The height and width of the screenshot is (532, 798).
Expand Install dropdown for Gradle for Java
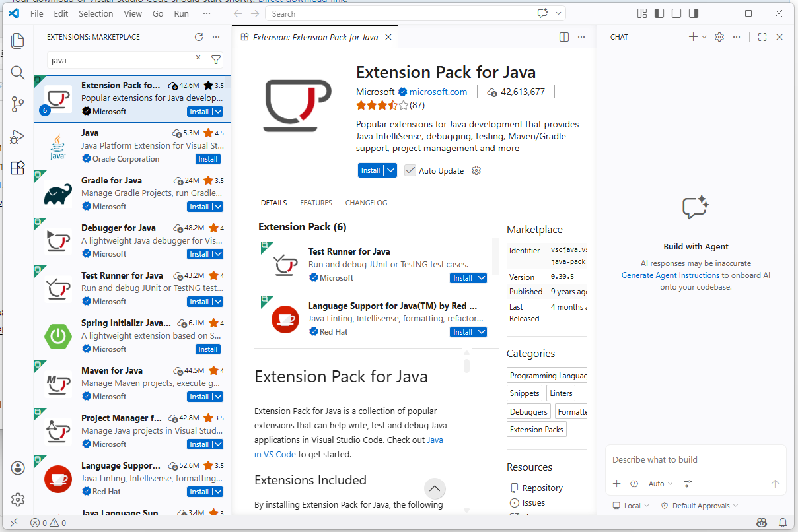point(218,207)
